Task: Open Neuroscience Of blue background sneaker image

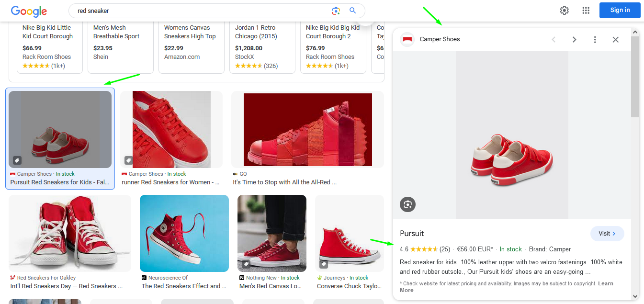Action: [x=184, y=233]
